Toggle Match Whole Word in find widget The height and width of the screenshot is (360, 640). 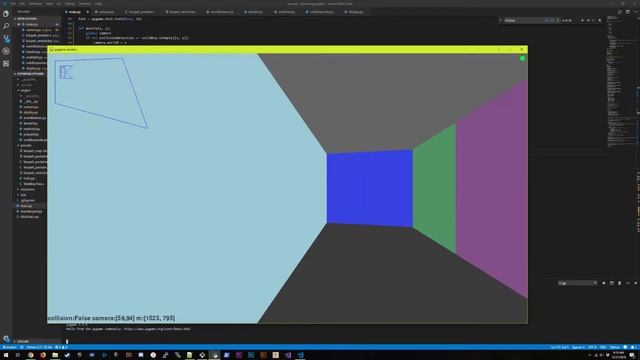(x=552, y=20)
